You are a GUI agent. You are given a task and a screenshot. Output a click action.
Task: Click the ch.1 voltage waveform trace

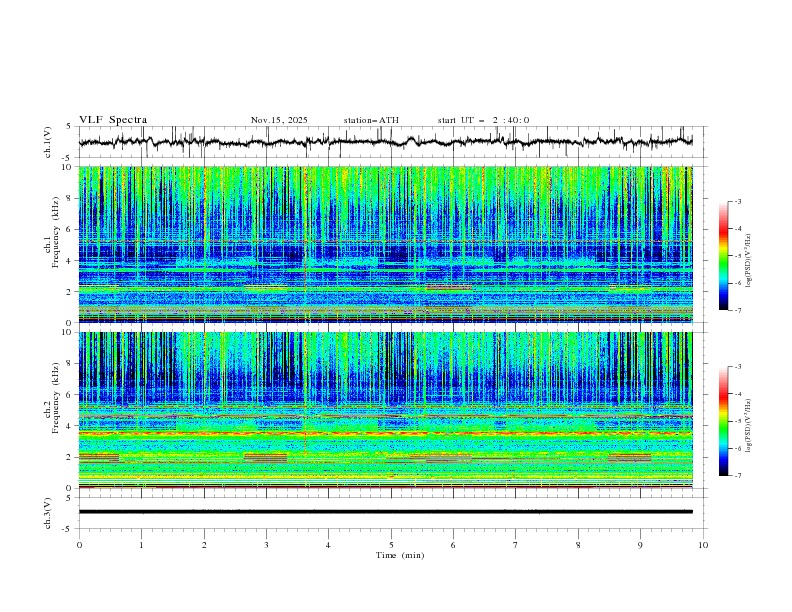pos(385,142)
